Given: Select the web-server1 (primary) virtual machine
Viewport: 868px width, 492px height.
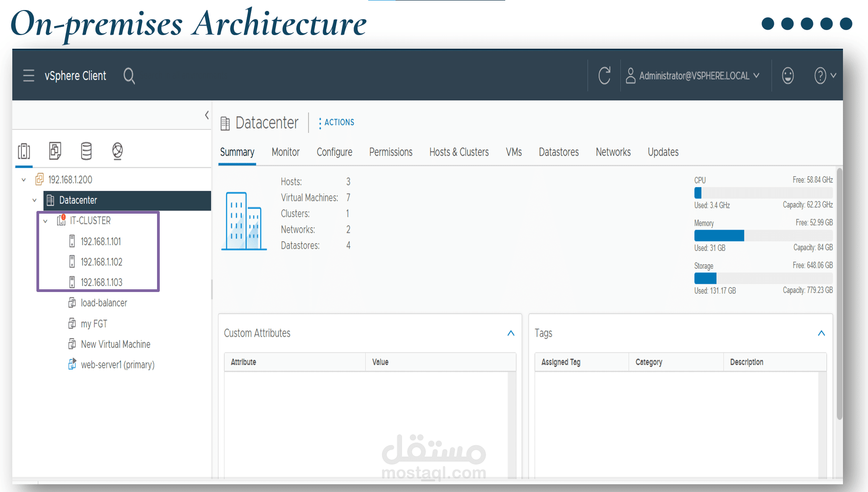Looking at the screenshot, I should click(x=117, y=365).
